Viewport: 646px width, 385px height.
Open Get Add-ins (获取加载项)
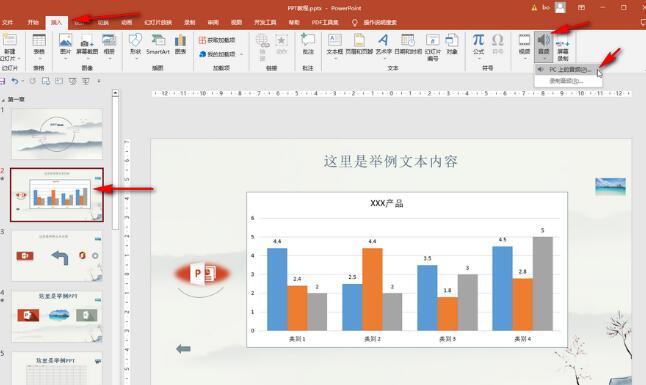pyautogui.click(x=217, y=40)
